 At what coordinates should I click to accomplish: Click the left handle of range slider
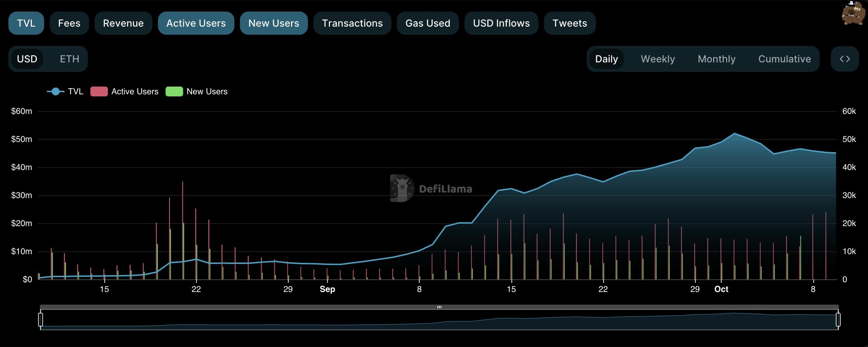[41, 320]
